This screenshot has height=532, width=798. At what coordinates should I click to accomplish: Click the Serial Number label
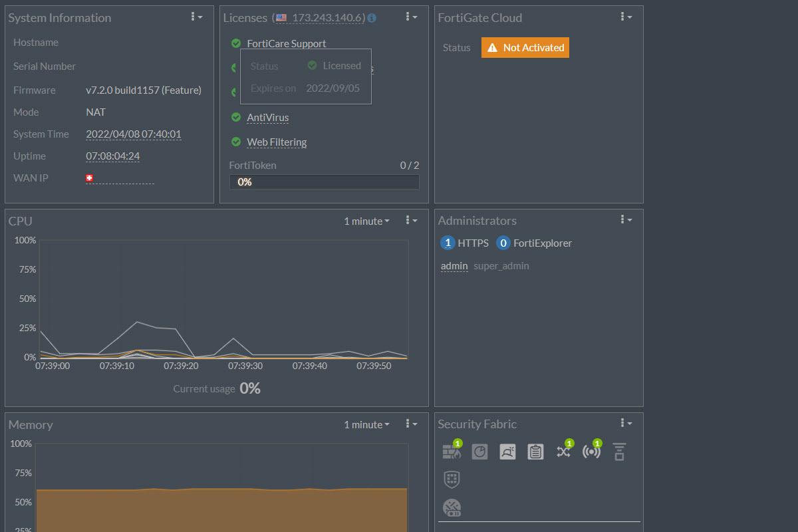pos(45,66)
